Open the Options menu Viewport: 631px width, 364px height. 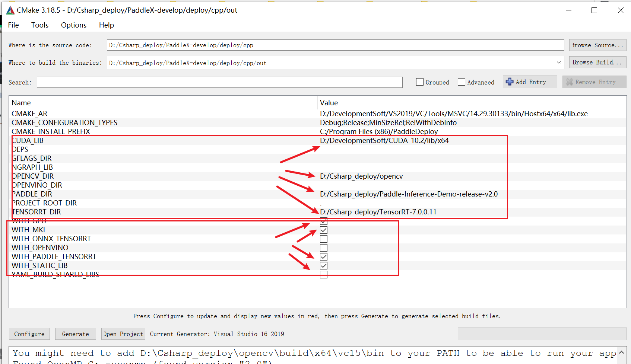coord(73,25)
